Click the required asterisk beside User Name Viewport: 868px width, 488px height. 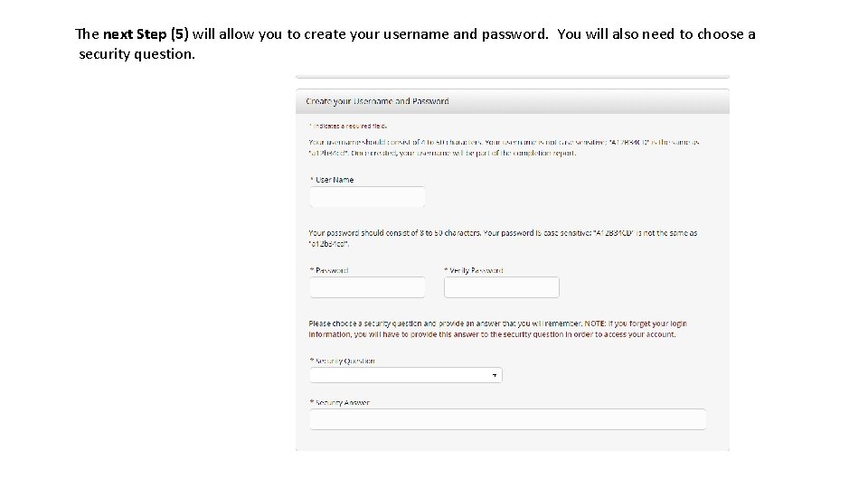(x=311, y=180)
